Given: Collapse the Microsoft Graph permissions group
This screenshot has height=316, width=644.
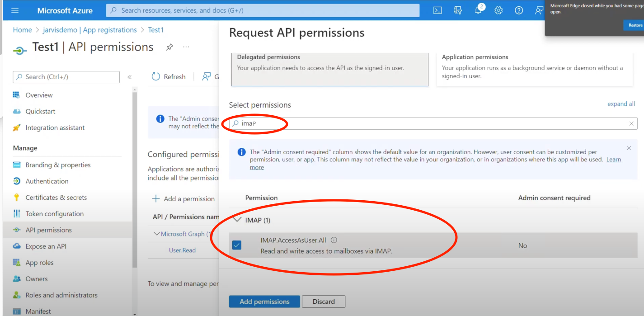Looking at the screenshot, I should (157, 234).
